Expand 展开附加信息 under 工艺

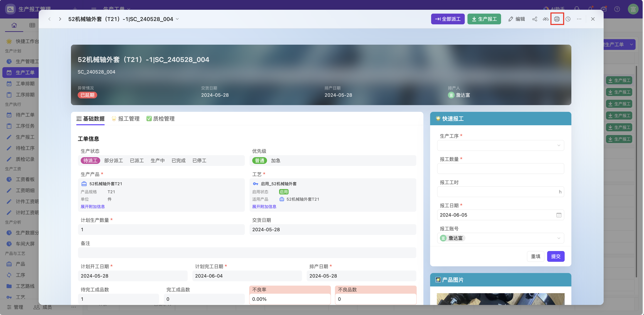[264, 207]
